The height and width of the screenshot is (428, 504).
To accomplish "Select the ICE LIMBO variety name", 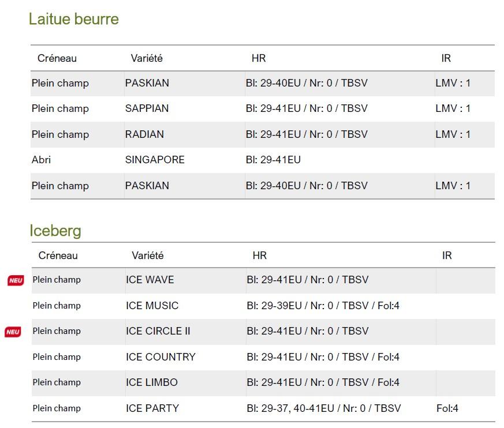I will click(152, 382).
